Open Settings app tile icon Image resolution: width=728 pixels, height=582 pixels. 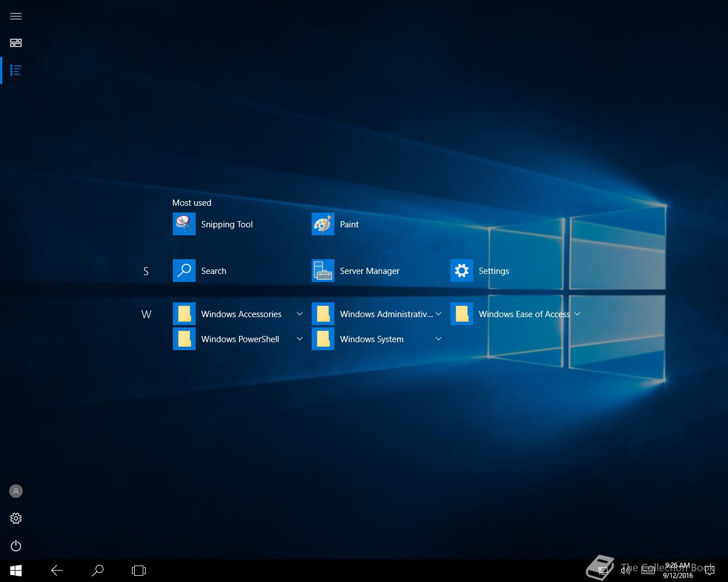(462, 271)
